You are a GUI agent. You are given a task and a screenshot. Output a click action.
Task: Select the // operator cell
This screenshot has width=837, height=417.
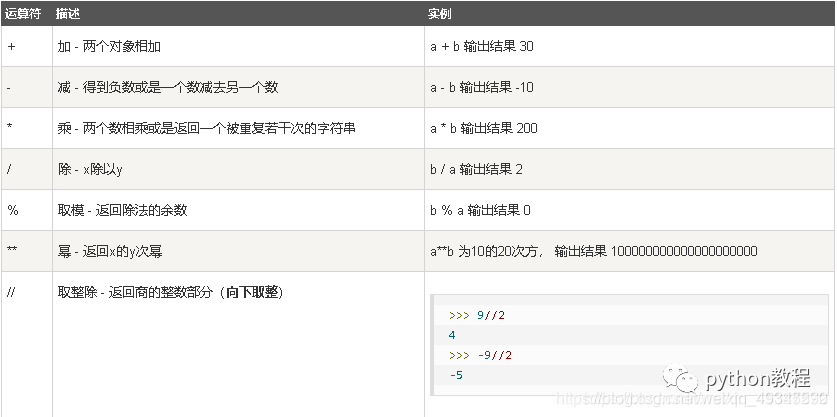point(26,344)
